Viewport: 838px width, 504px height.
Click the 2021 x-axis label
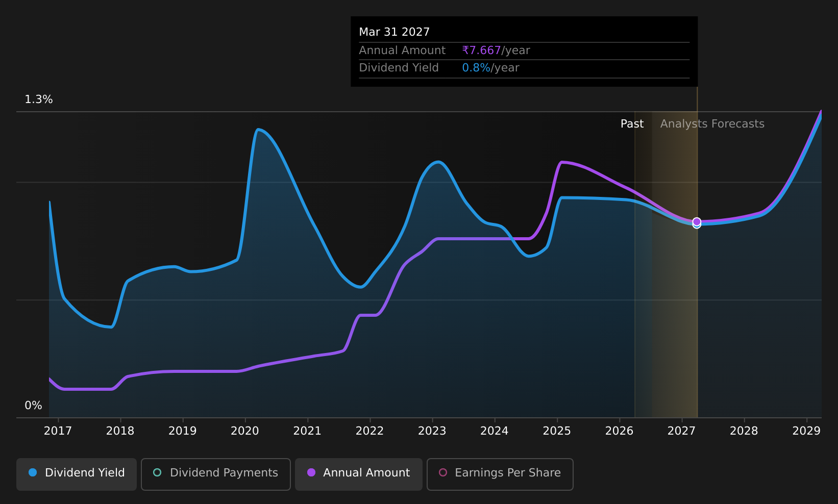click(x=307, y=431)
